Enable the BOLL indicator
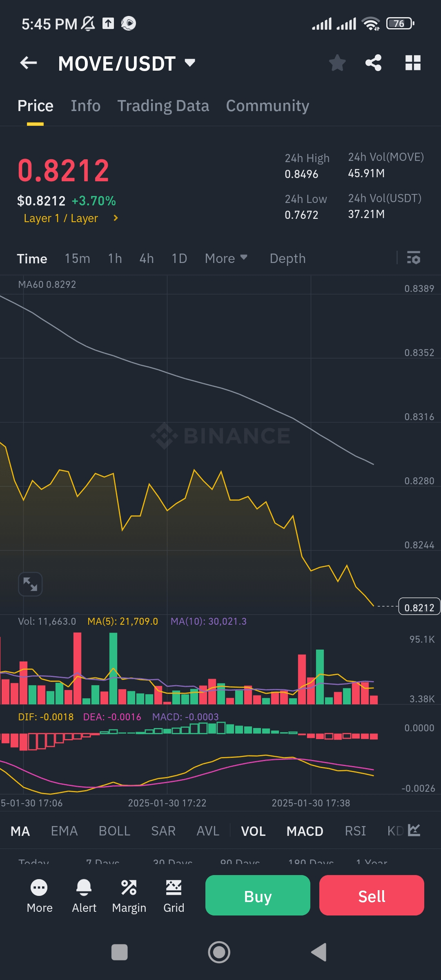The image size is (441, 980). pos(114,831)
